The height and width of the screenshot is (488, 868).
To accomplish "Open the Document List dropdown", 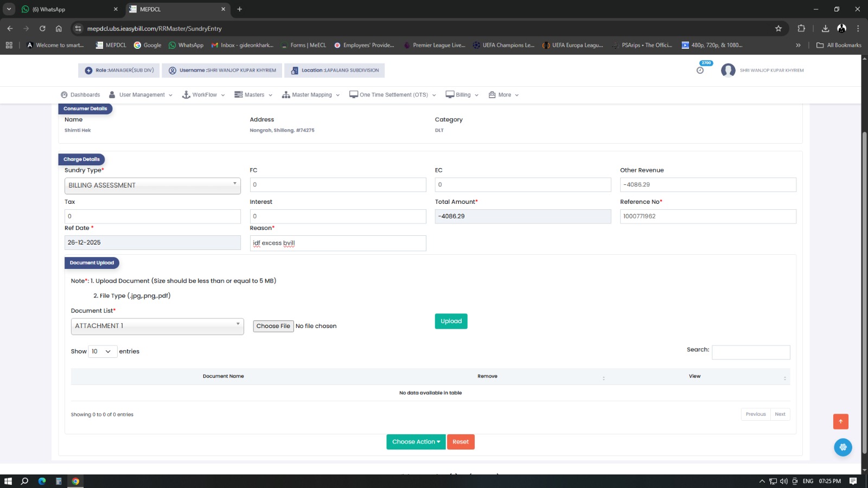I will tap(157, 326).
